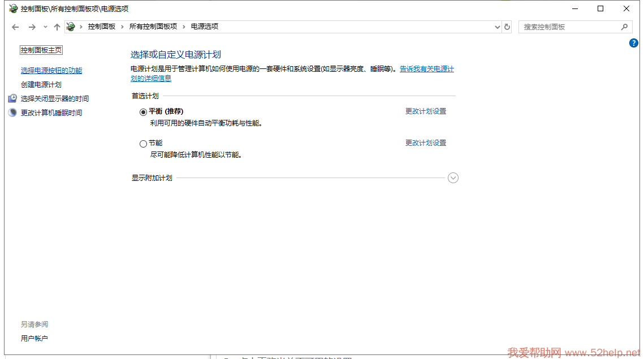Go up one level with the up arrow
This screenshot has height=359, width=644.
point(57,27)
